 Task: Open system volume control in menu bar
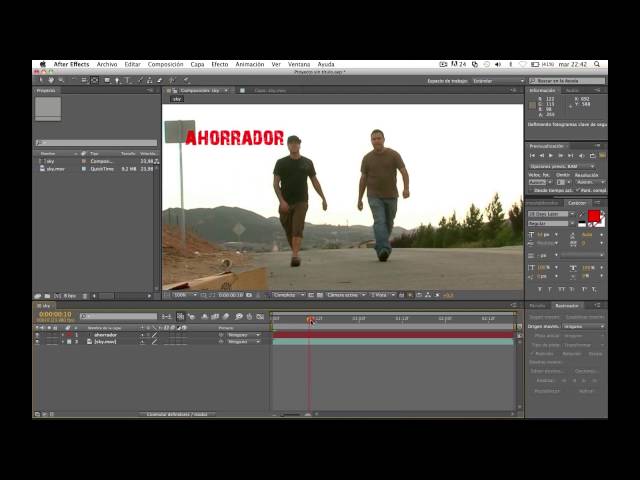click(x=498, y=64)
